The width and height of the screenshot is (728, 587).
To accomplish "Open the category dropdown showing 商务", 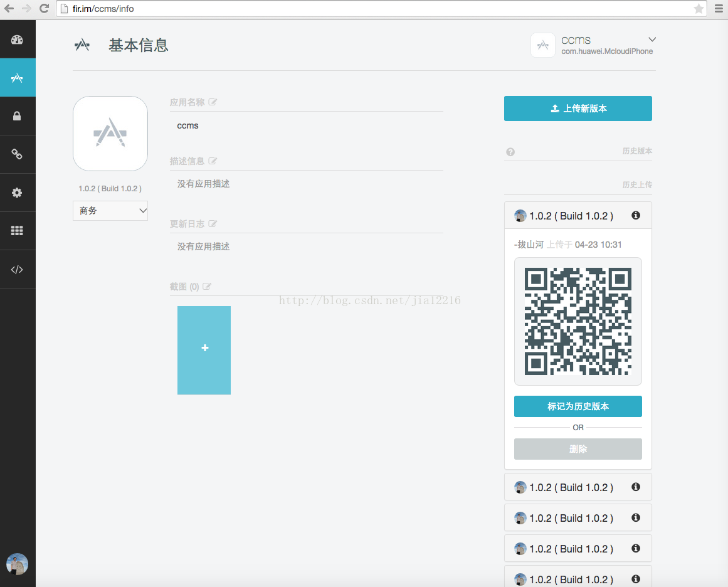I will 110,211.
